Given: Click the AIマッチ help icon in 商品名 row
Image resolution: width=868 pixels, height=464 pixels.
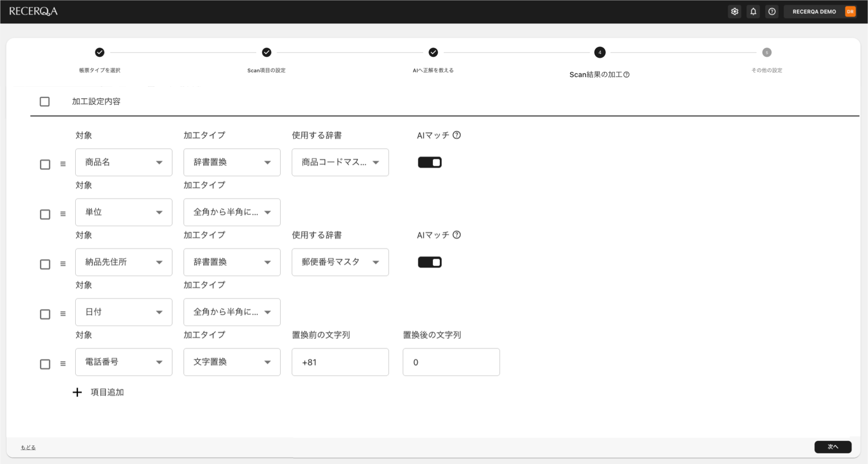Looking at the screenshot, I should pyautogui.click(x=457, y=135).
